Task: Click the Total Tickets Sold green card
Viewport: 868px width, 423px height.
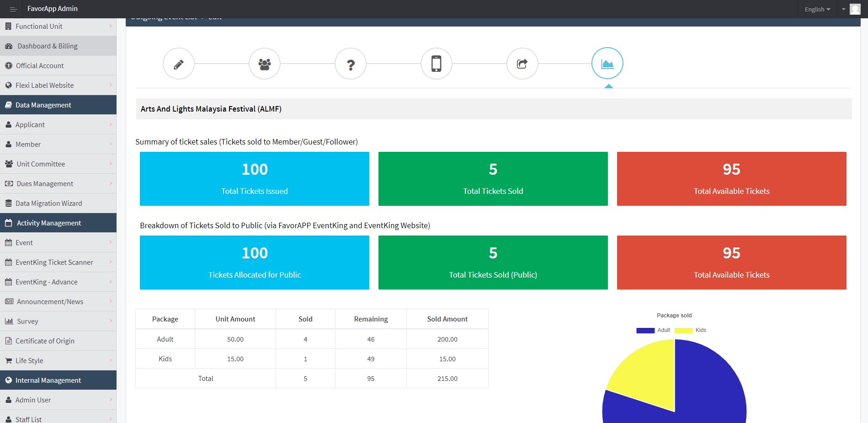Action: [493, 179]
